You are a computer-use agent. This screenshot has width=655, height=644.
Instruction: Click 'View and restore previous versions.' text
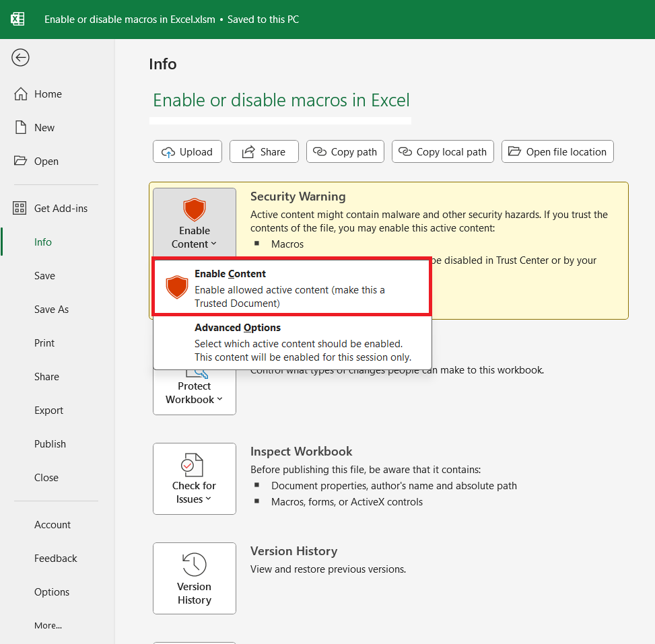328,569
